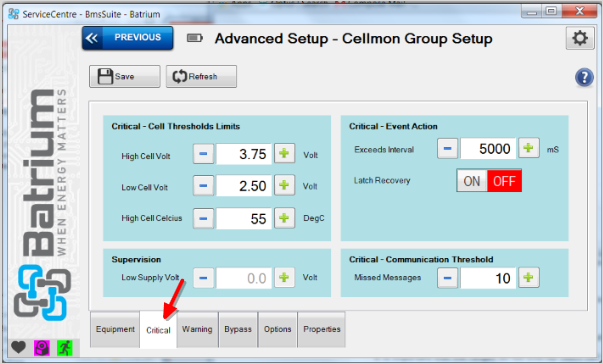This screenshot has width=603, height=364.
Task: Turn Latch Recovery ON
Action: tap(472, 181)
